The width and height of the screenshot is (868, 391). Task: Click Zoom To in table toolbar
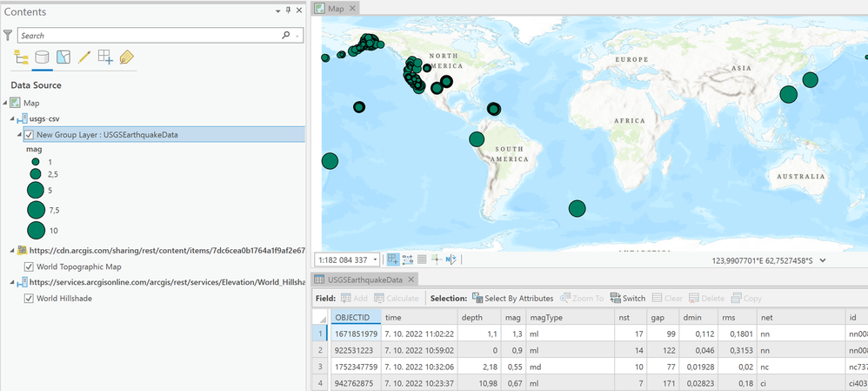(x=582, y=299)
